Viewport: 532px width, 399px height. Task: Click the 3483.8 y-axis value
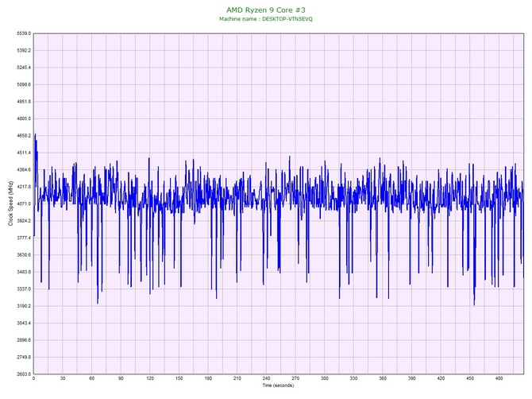point(24,272)
